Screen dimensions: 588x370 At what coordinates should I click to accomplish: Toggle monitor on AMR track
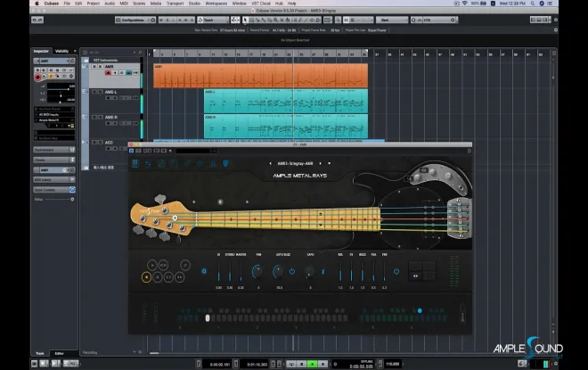115,73
